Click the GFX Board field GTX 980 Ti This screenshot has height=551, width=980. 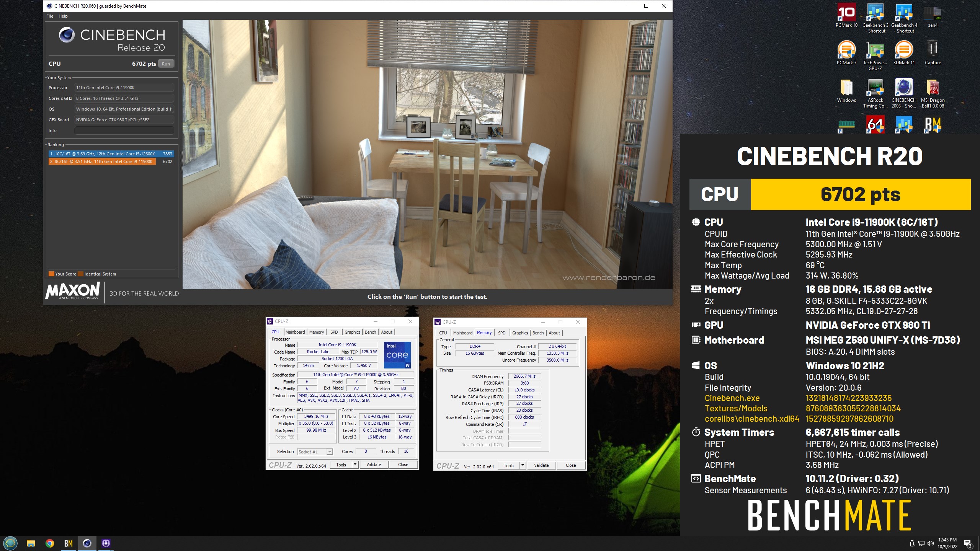[124, 120]
